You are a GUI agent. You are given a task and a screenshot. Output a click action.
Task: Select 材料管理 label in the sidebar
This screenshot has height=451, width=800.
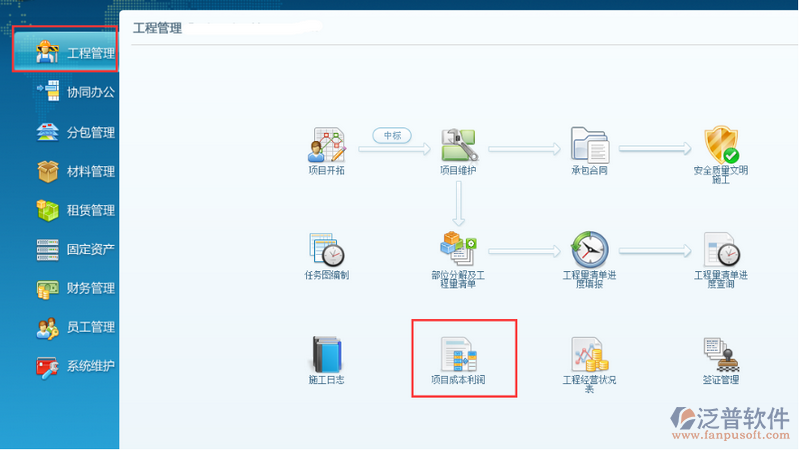pyautogui.click(x=91, y=171)
